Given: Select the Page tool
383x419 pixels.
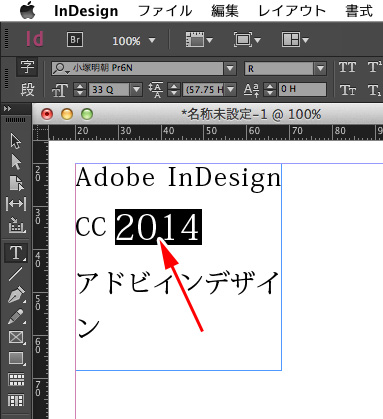Looking at the screenshot, I should 16,183.
